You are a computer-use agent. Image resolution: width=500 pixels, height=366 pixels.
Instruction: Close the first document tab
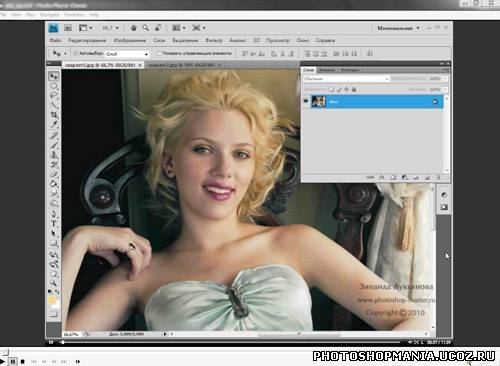[140, 65]
